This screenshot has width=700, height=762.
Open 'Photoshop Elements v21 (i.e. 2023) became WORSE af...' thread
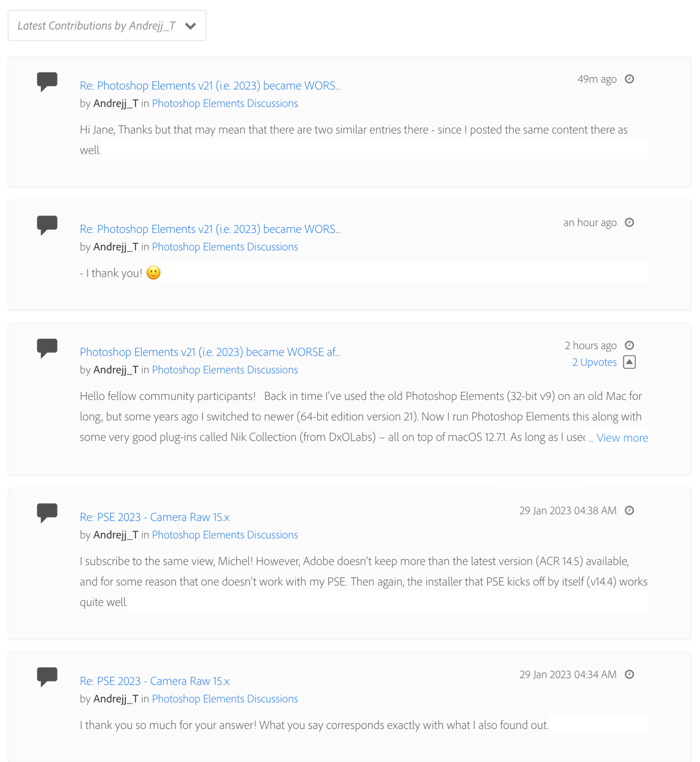pos(209,352)
